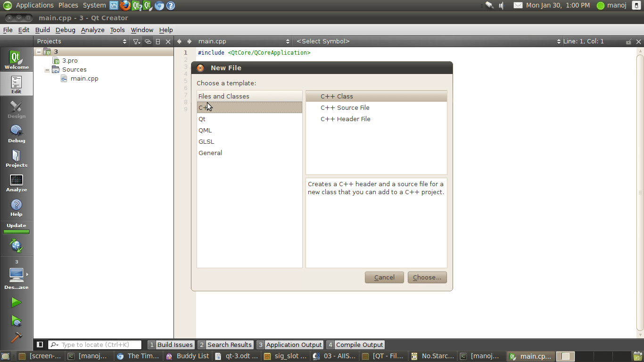Open Help mode in left sidebar
Viewport: 644px width, 362px height.
click(x=17, y=207)
